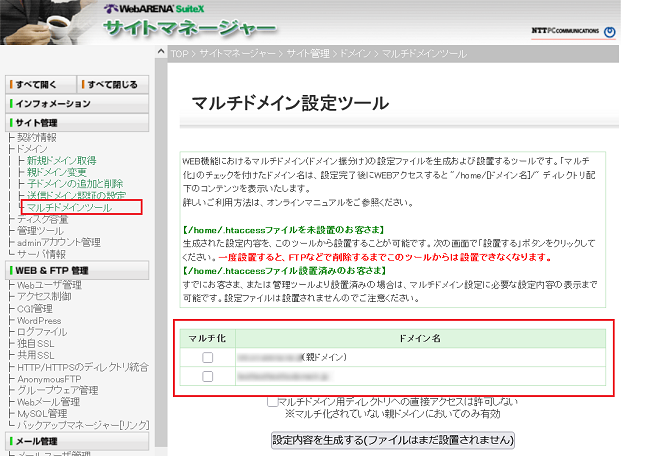Screen dimensions: 650x456
Task: Open グループウェア管理 in the sidebar
Action: 58,391
